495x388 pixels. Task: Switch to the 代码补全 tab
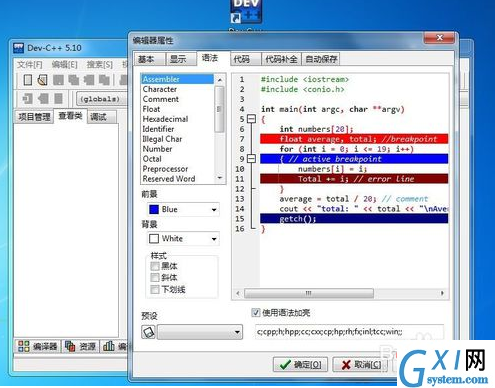tap(281, 59)
